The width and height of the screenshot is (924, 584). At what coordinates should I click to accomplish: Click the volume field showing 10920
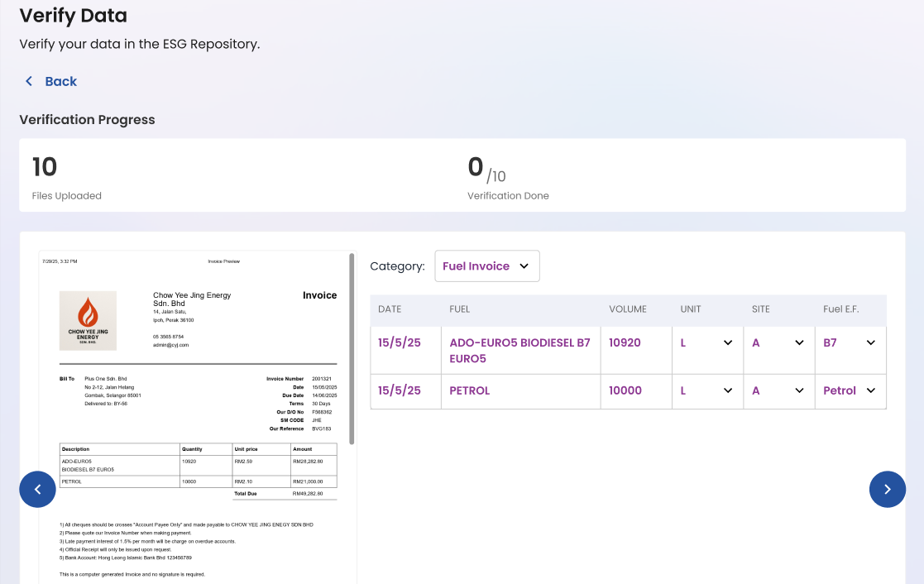[625, 342]
